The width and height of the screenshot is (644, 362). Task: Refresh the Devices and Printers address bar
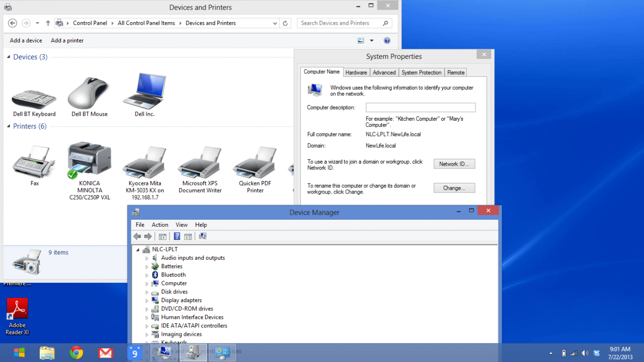point(285,23)
